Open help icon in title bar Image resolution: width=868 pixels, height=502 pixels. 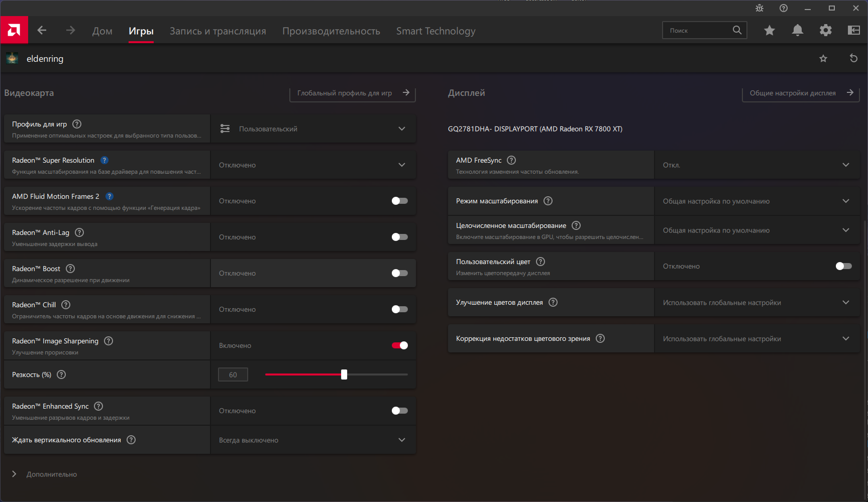pos(784,8)
